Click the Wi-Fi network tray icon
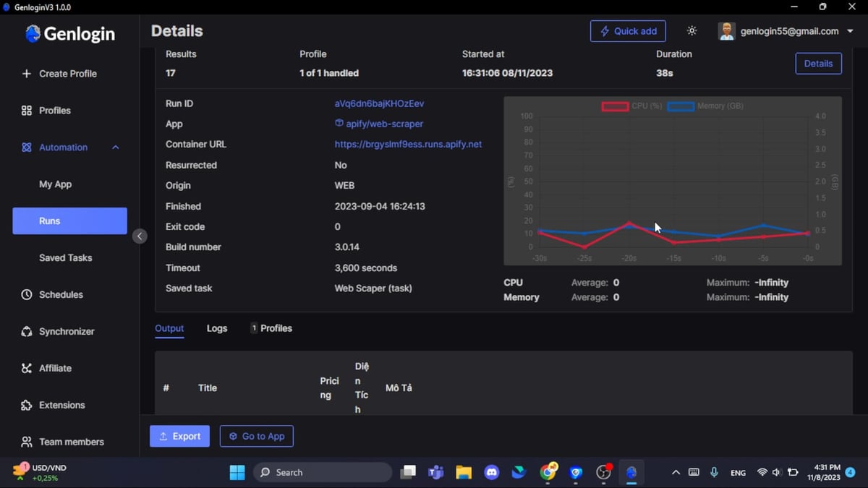Image resolution: width=868 pixels, height=488 pixels. tap(762, 473)
